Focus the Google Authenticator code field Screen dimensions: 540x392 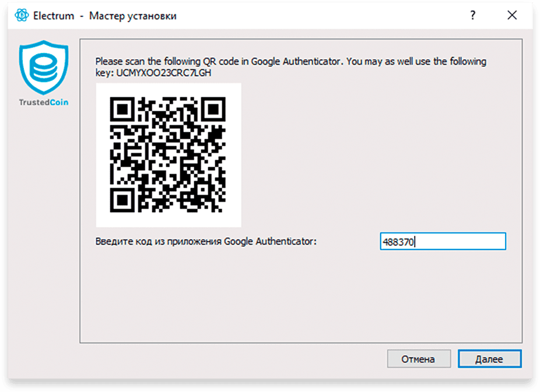pos(443,241)
